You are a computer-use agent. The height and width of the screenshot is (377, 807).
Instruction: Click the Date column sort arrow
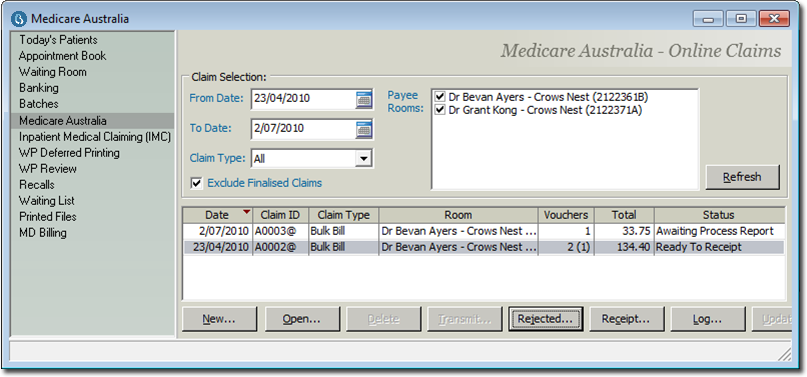[247, 211]
